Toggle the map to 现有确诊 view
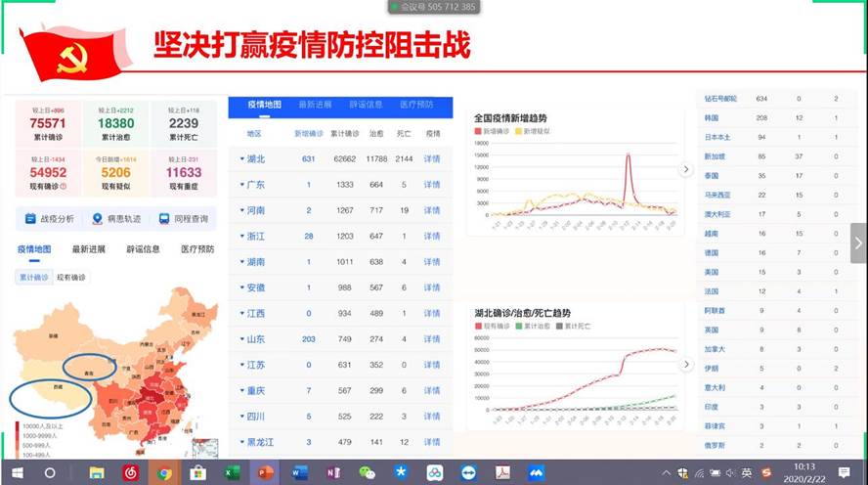Viewport: 868px width, 485px height. click(x=71, y=278)
